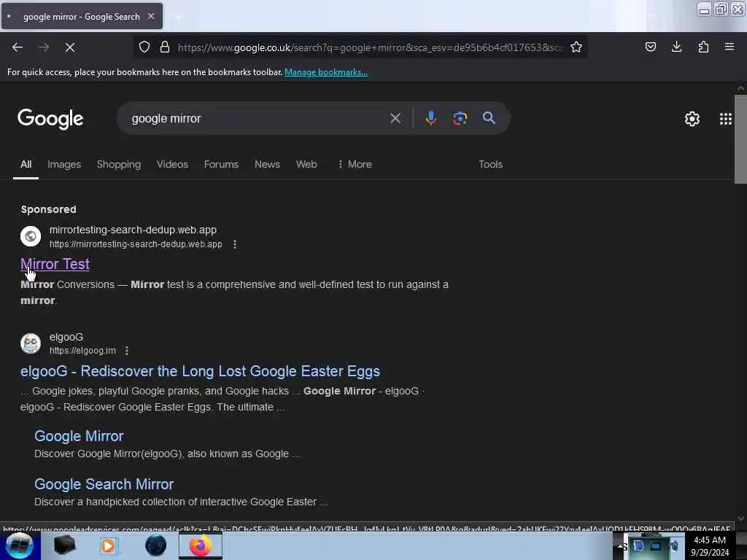
Task: Switch to the Shopping tab
Action: pos(119,164)
